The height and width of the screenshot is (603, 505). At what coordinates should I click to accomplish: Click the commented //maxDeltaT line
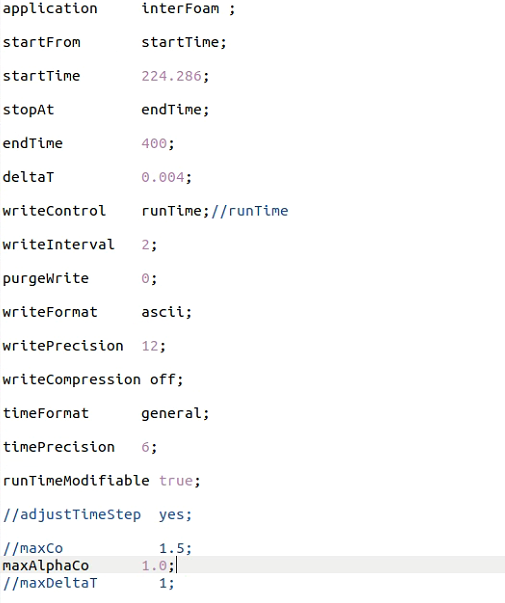[88, 583]
